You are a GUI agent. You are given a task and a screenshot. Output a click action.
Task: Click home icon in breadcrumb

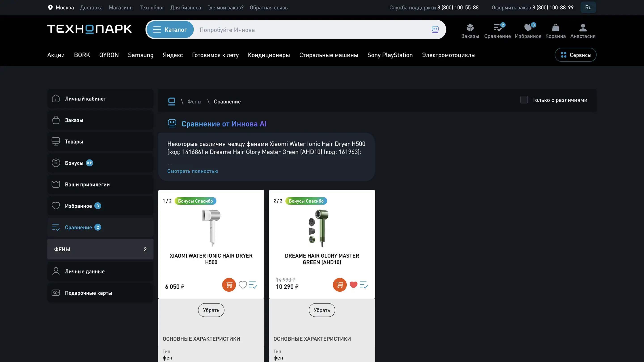tap(172, 101)
